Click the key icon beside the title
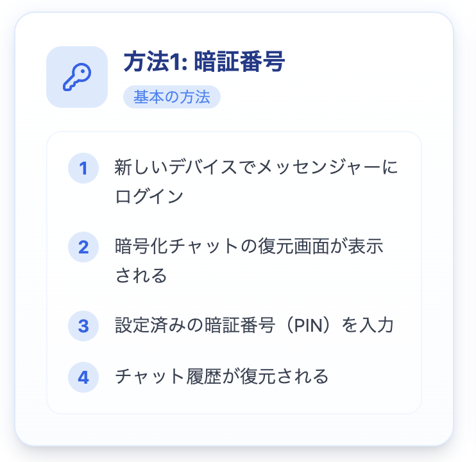The width and height of the screenshot is (476, 462). point(77,77)
